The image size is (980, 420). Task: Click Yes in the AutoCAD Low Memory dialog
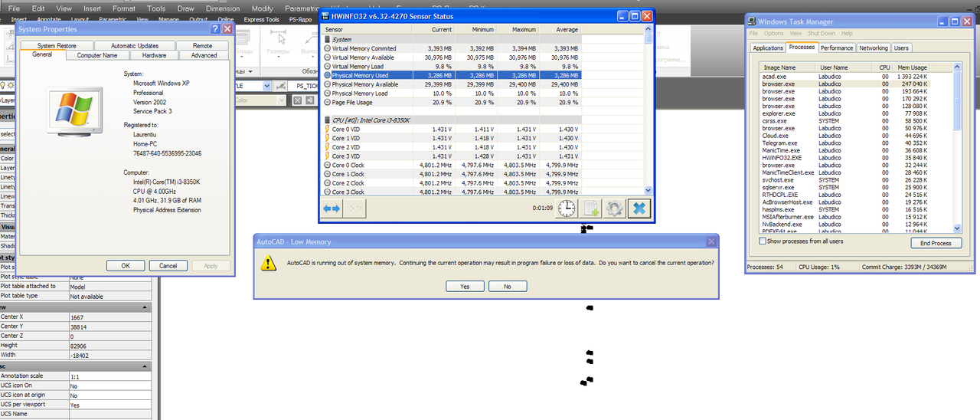465,286
